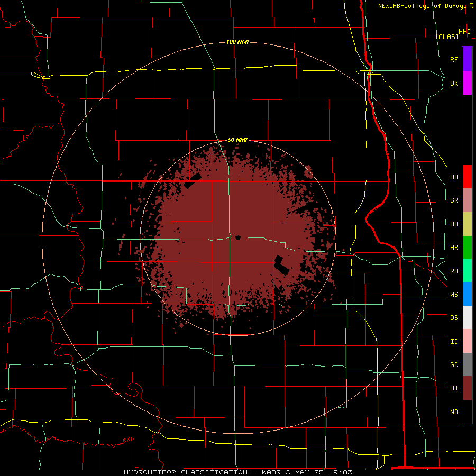
Task: Click the Hydrometeor Classification KABR title text
Action: pos(238,472)
